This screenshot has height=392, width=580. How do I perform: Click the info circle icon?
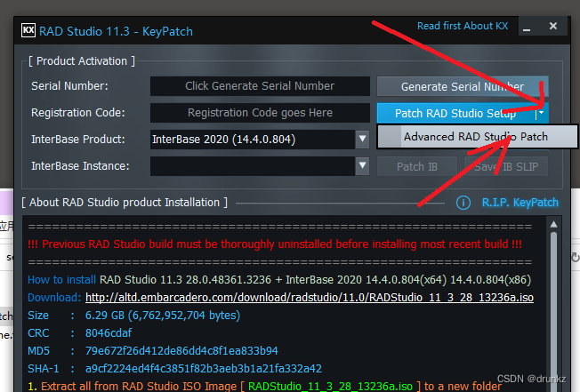(x=463, y=203)
